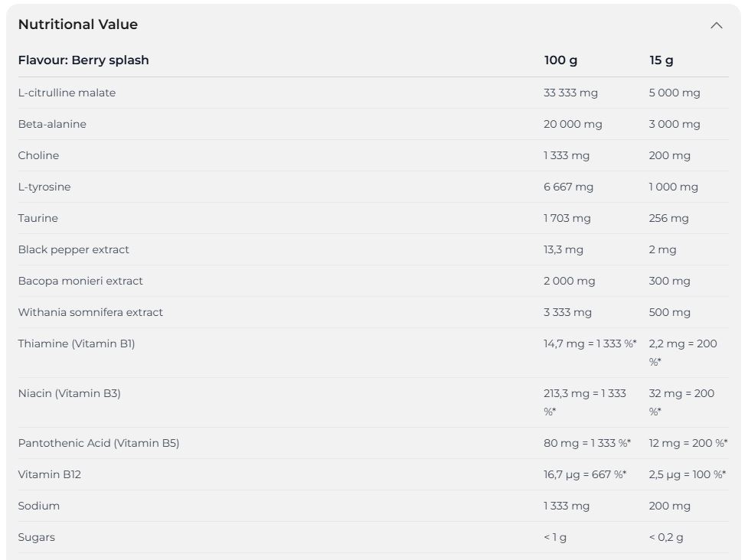Viewport: 748px width, 560px height.
Task: Click the Beta-alanine ingredient name
Action: (x=52, y=124)
